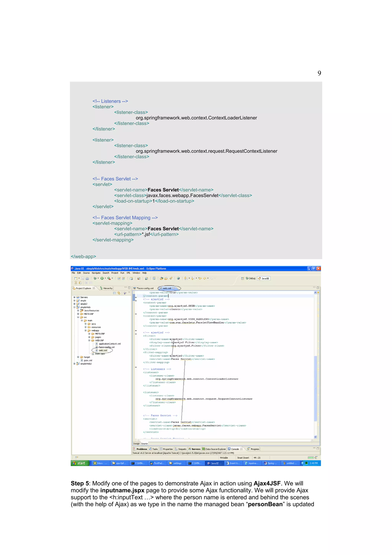Open the Run dropdown arrow

[105, 278]
